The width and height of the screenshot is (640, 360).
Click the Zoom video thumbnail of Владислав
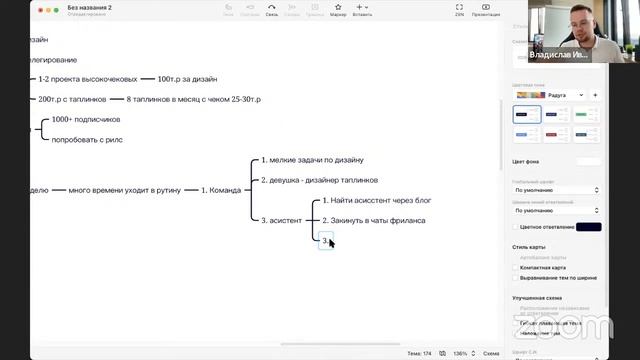tap(584, 31)
